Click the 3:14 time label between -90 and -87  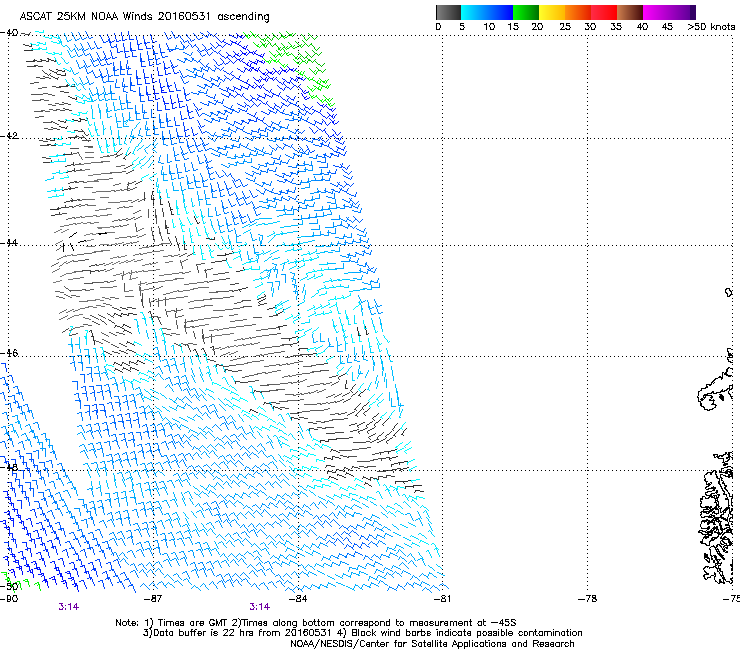click(68, 607)
